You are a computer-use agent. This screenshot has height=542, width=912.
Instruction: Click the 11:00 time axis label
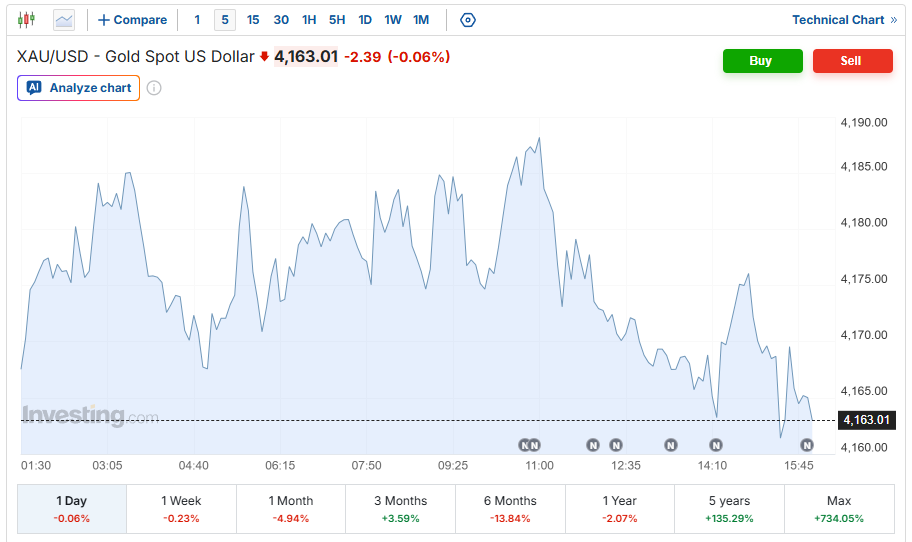(539, 466)
